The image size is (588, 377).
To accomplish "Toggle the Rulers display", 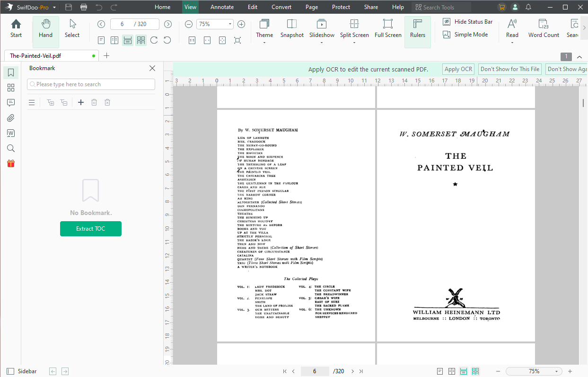I will pos(418,31).
